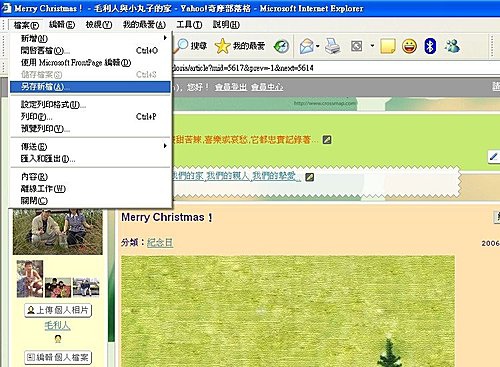
Task: Open the 說明(H) menu
Action: (x=226, y=24)
